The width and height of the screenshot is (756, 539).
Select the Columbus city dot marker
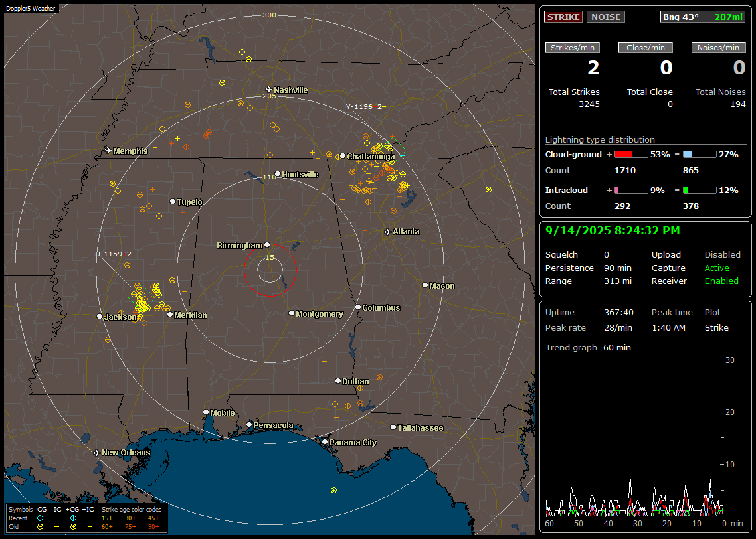pyautogui.click(x=358, y=307)
